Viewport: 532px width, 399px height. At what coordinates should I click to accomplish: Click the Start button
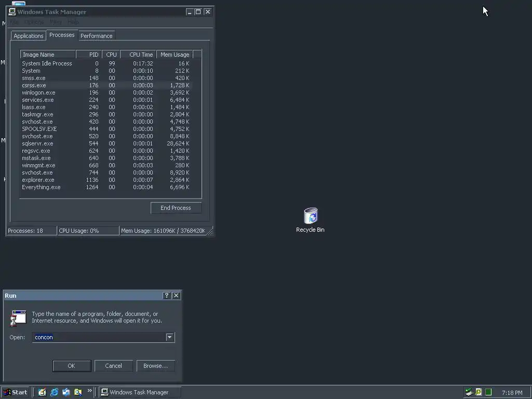pyautogui.click(x=15, y=392)
